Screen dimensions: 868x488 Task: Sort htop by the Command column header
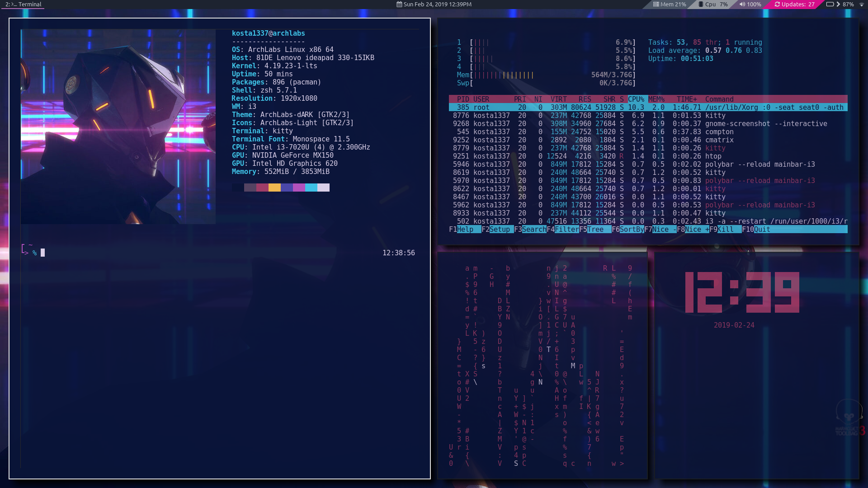(x=719, y=99)
